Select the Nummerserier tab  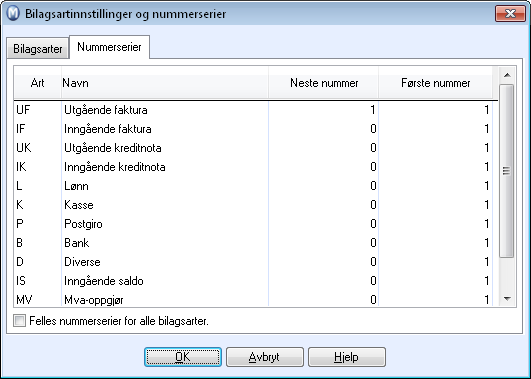(109, 47)
